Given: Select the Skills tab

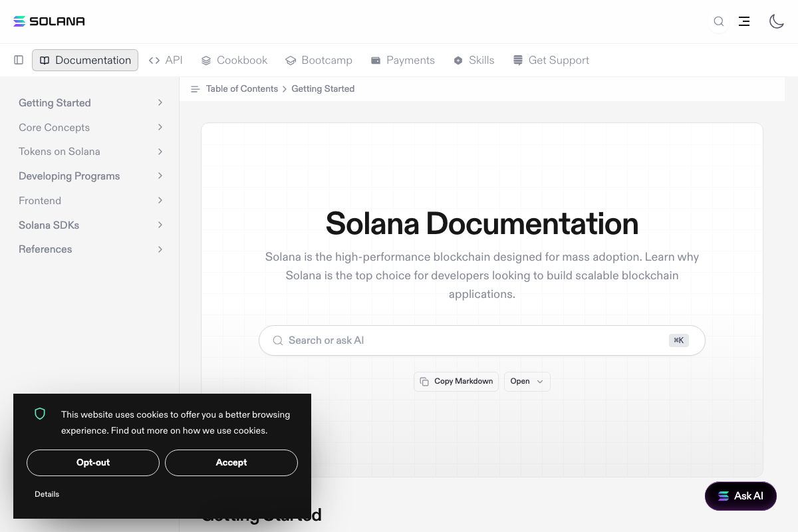Looking at the screenshot, I should coord(473,60).
